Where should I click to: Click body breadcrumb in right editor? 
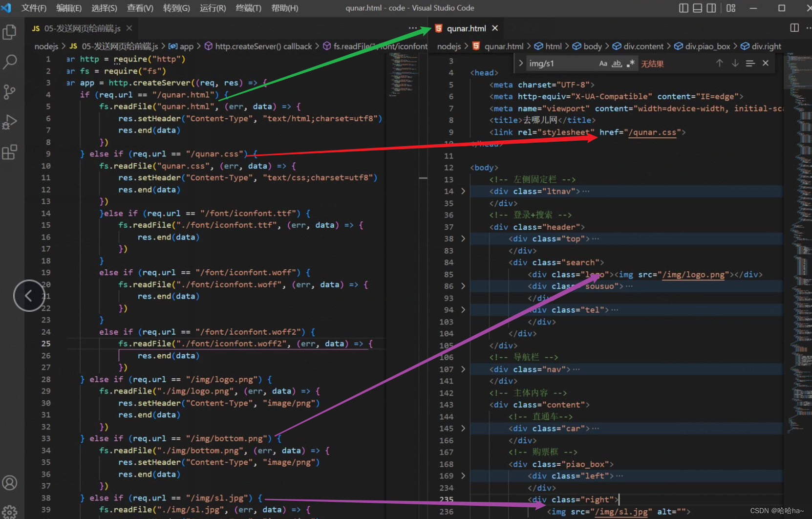[x=587, y=46]
